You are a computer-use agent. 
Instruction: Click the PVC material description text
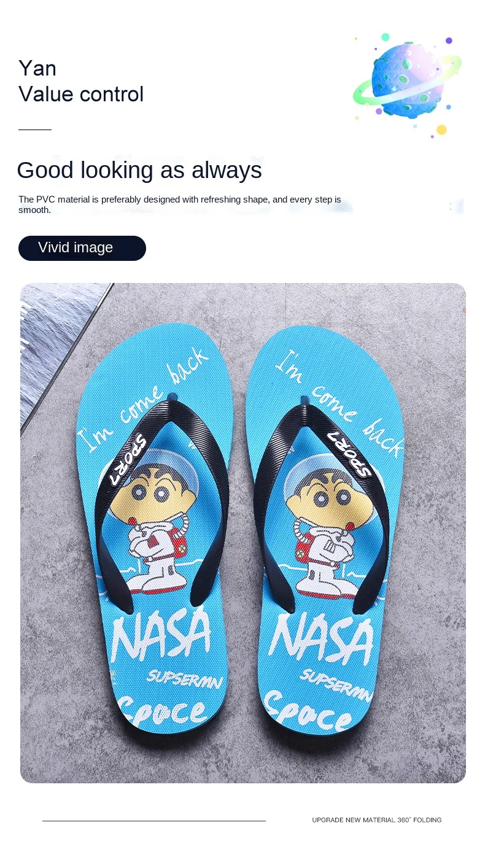point(180,204)
